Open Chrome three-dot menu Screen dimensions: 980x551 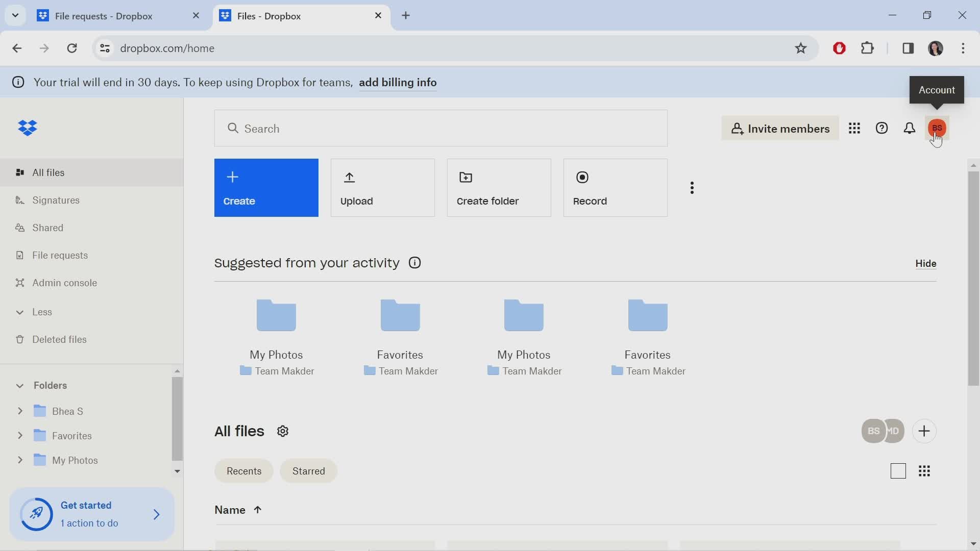(963, 48)
